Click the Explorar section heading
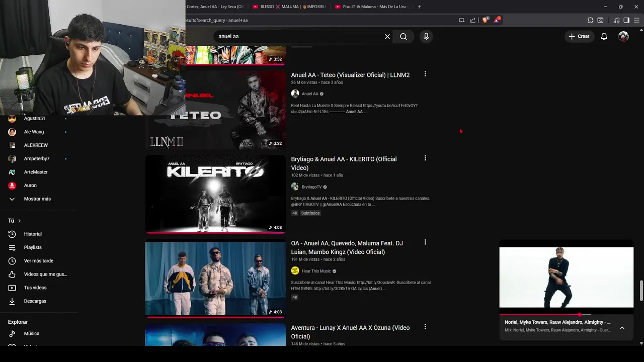Screen dimensions: 644x362 coord(18,322)
